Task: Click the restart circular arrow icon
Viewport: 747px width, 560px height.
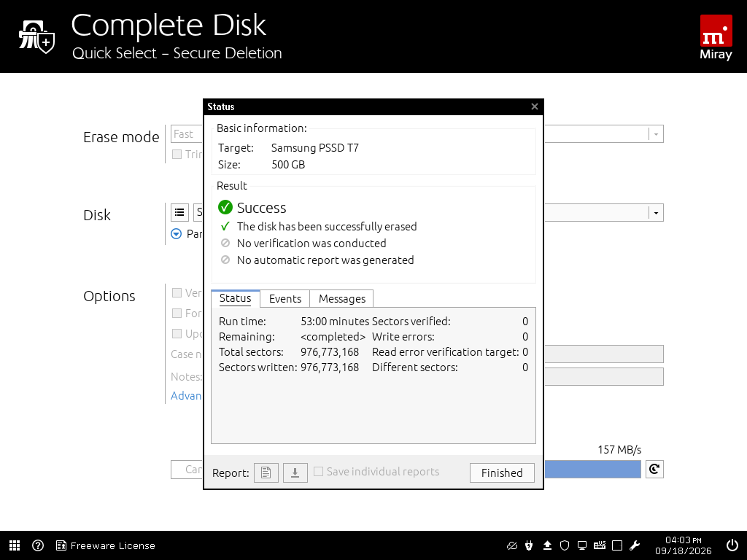Action: click(654, 469)
